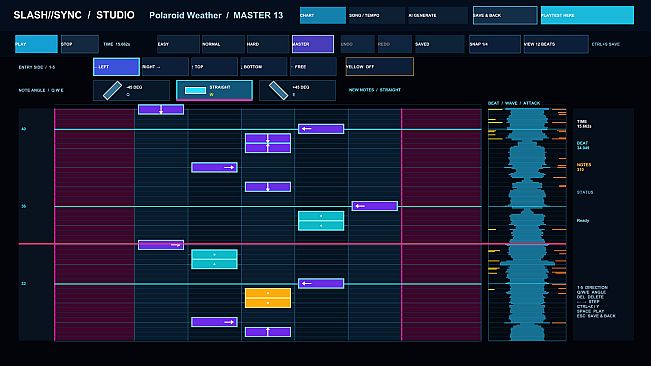Switch difficulty to MASTER
Screen dimensions: 651x366
tap(313, 44)
